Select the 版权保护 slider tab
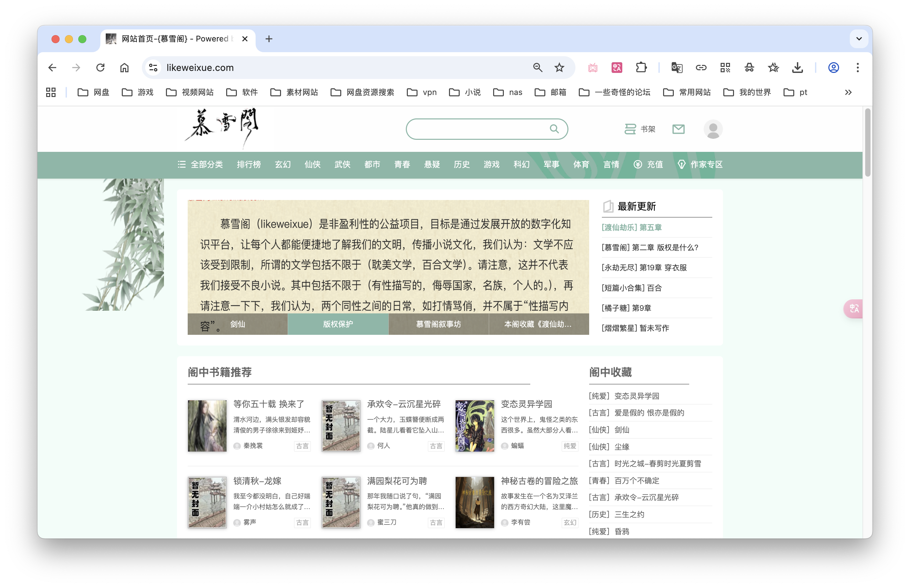 tap(338, 324)
